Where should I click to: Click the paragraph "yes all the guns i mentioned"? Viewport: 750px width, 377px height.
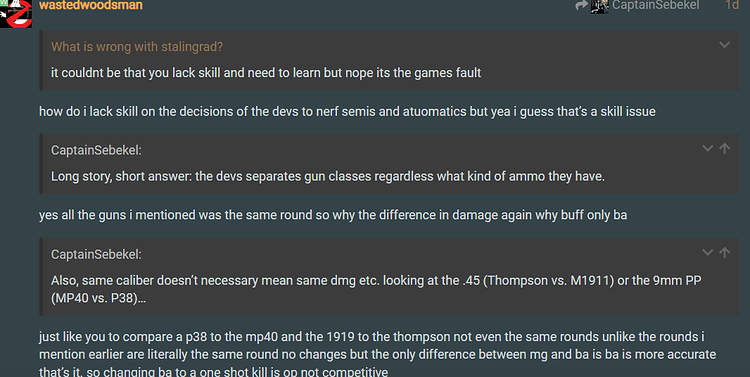[x=333, y=215]
